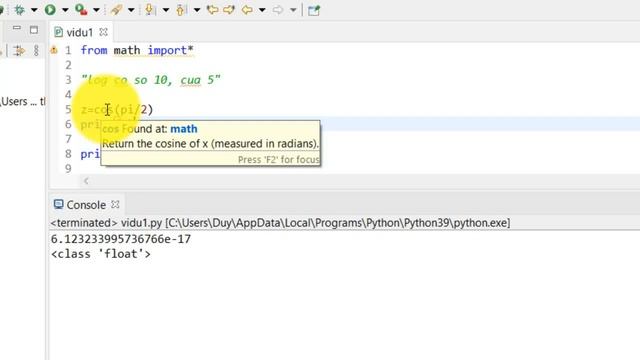Run the script with green Run button

pyautogui.click(x=50, y=10)
